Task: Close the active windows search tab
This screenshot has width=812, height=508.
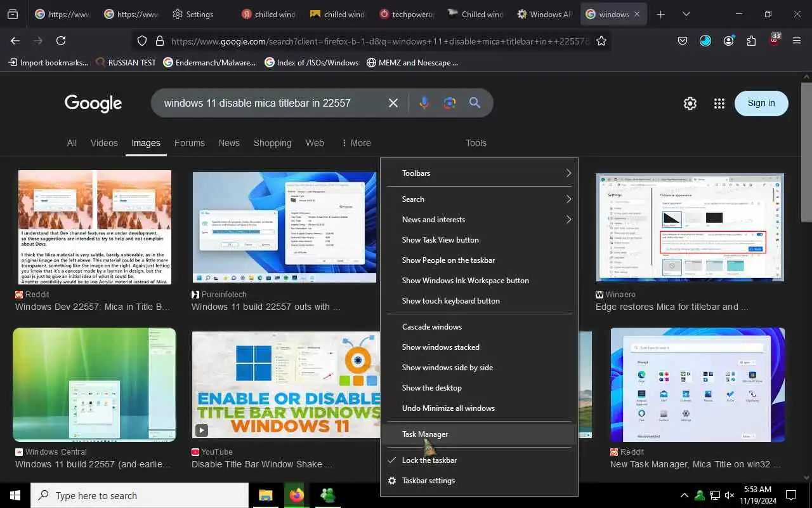Action: point(636,14)
